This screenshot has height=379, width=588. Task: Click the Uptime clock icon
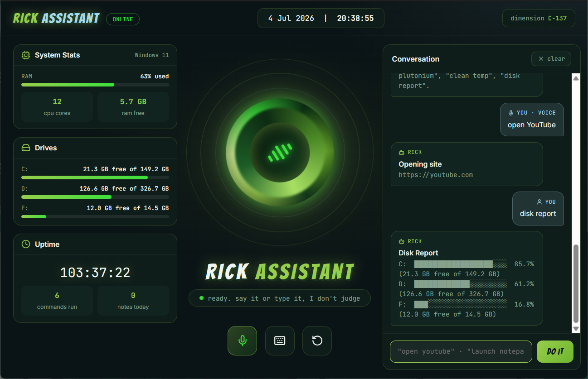26,245
